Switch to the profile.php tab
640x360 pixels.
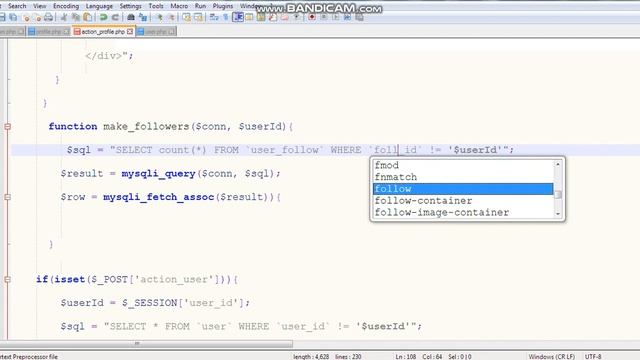pos(48,31)
